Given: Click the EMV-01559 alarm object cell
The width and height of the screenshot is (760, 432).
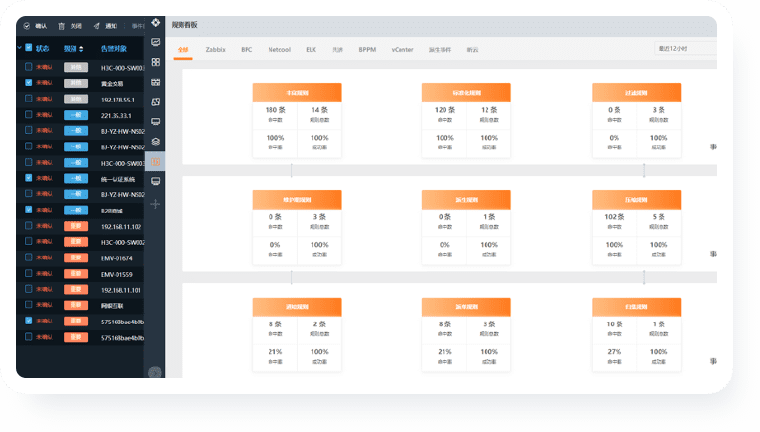Looking at the screenshot, I should 117,274.
